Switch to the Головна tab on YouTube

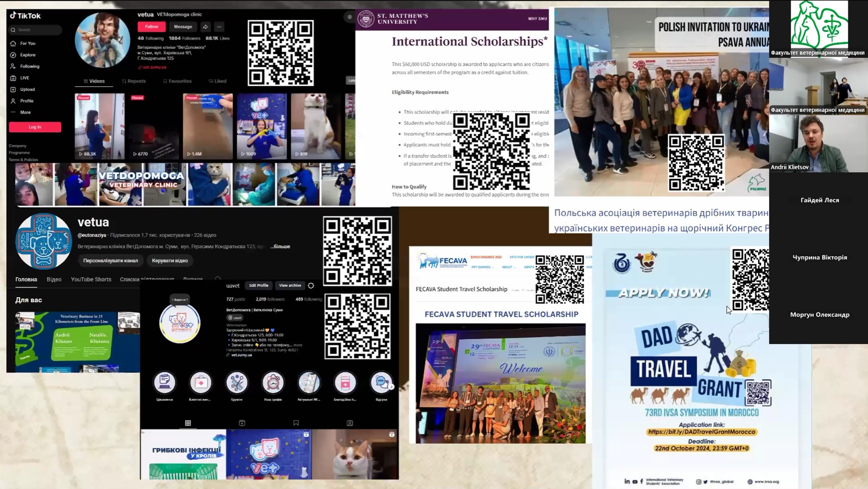[x=26, y=279]
